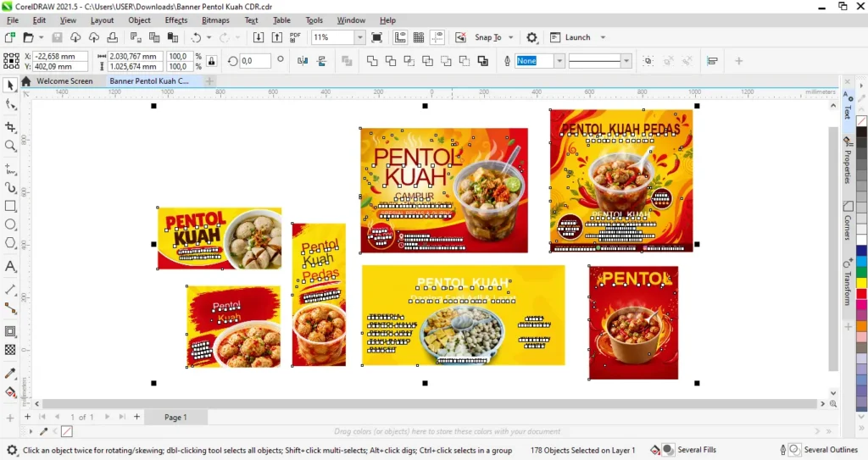Click the Import icon

[x=258, y=37]
